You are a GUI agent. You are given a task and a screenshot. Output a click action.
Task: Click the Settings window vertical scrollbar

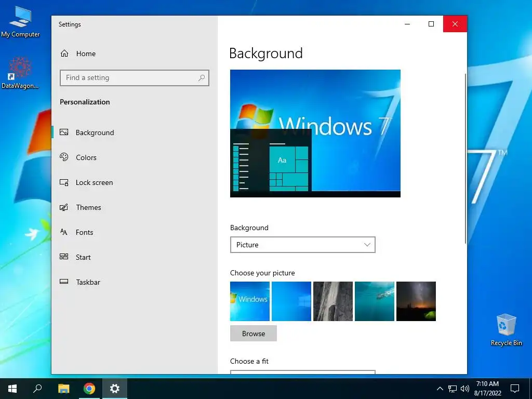pos(465,158)
